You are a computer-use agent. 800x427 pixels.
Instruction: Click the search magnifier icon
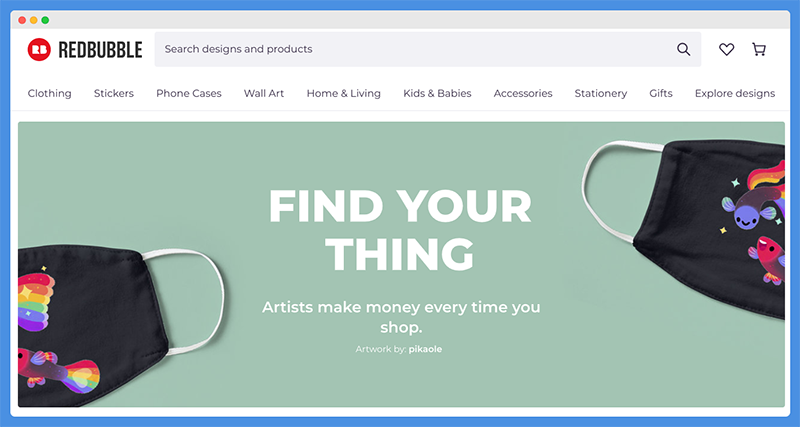(x=683, y=49)
